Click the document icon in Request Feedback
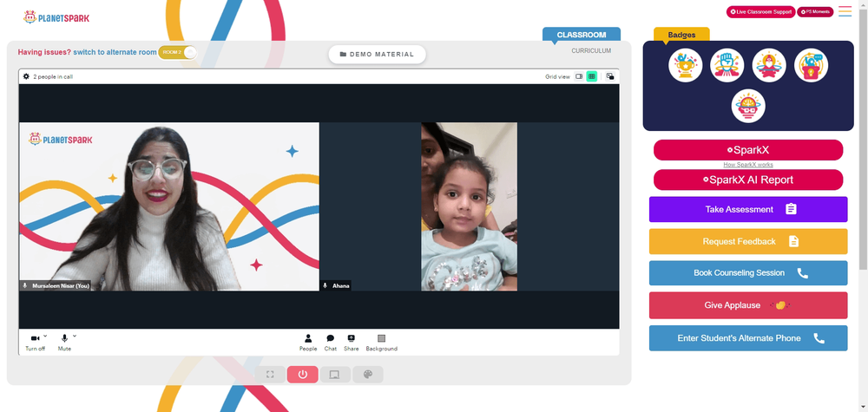This screenshot has width=868, height=412. coord(794,241)
